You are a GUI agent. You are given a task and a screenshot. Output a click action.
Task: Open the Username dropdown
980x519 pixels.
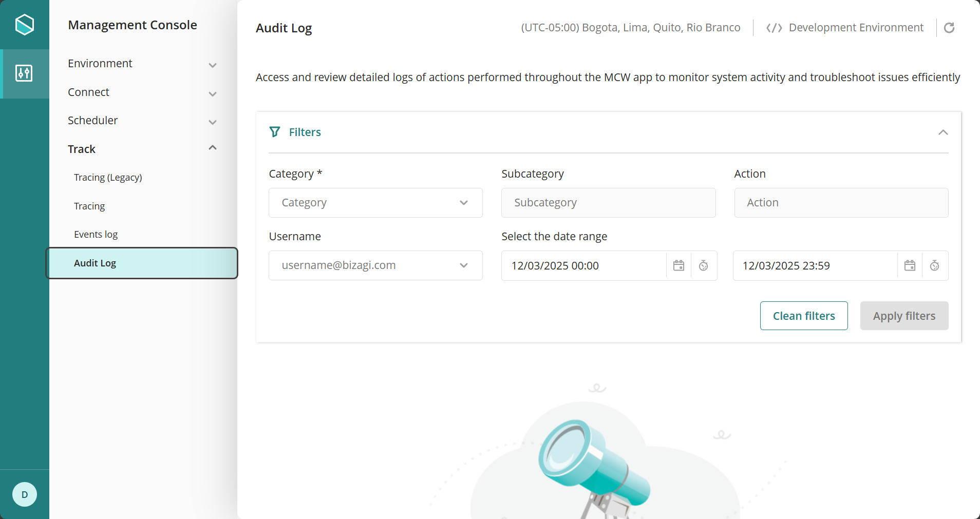pyautogui.click(x=375, y=265)
